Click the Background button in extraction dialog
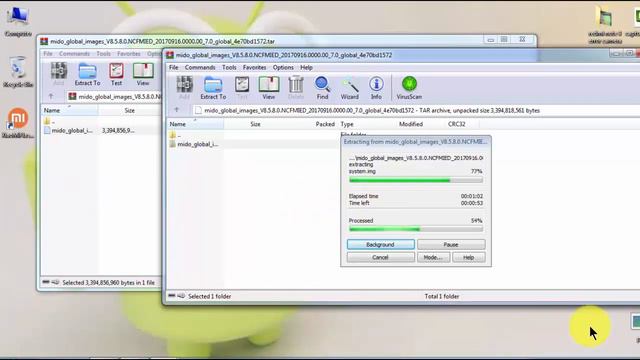The width and height of the screenshot is (640, 360). pos(380,244)
